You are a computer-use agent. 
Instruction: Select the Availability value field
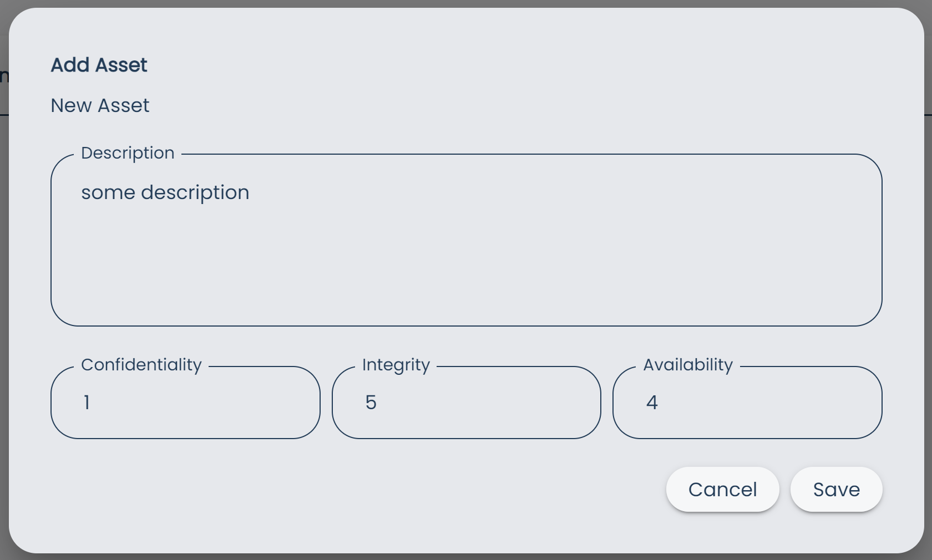point(746,403)
